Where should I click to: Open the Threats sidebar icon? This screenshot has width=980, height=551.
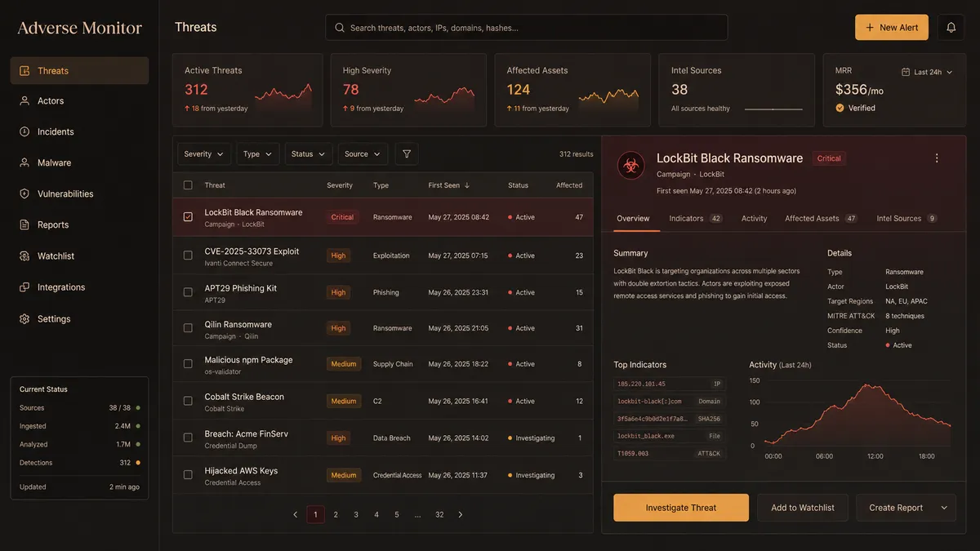[24, 71]
